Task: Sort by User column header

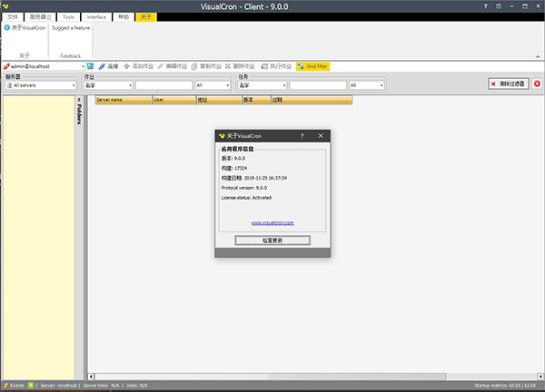Action: (174, 100)
